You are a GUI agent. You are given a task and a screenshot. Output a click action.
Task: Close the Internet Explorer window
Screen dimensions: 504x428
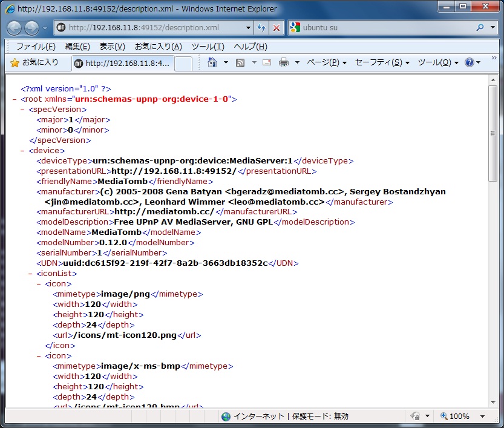pos(485,6)
